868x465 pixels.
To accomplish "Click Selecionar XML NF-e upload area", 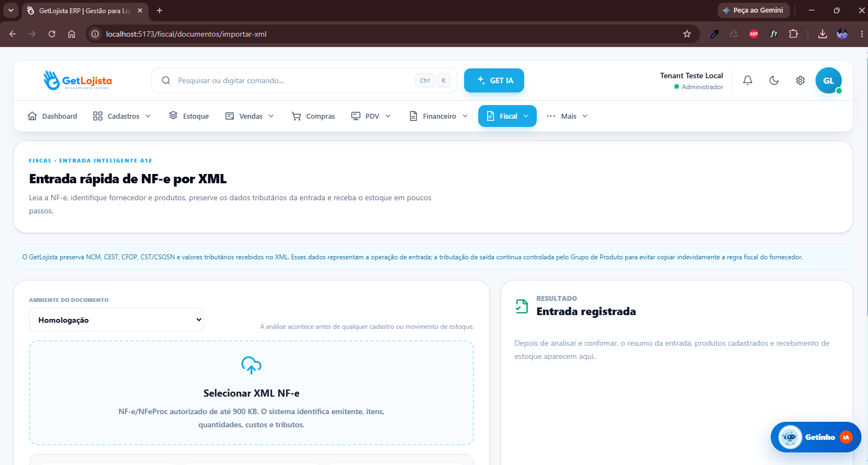I will (x=251, y=393).
